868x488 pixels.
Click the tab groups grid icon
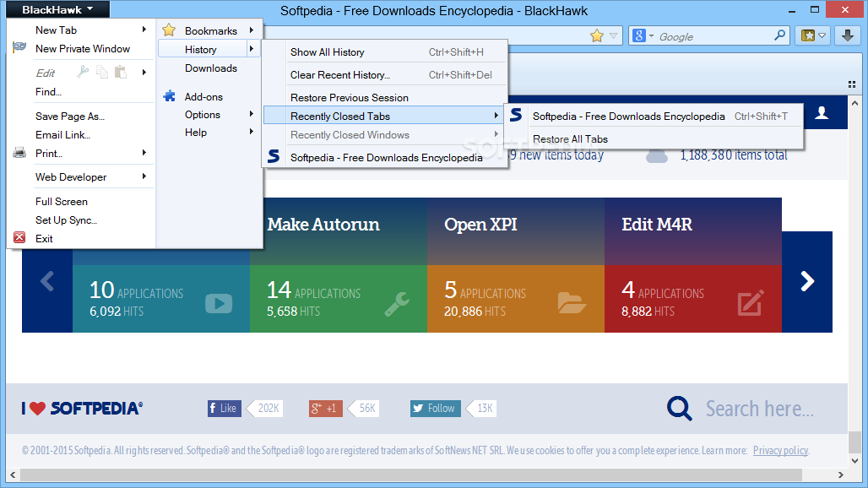coord(852,84)
